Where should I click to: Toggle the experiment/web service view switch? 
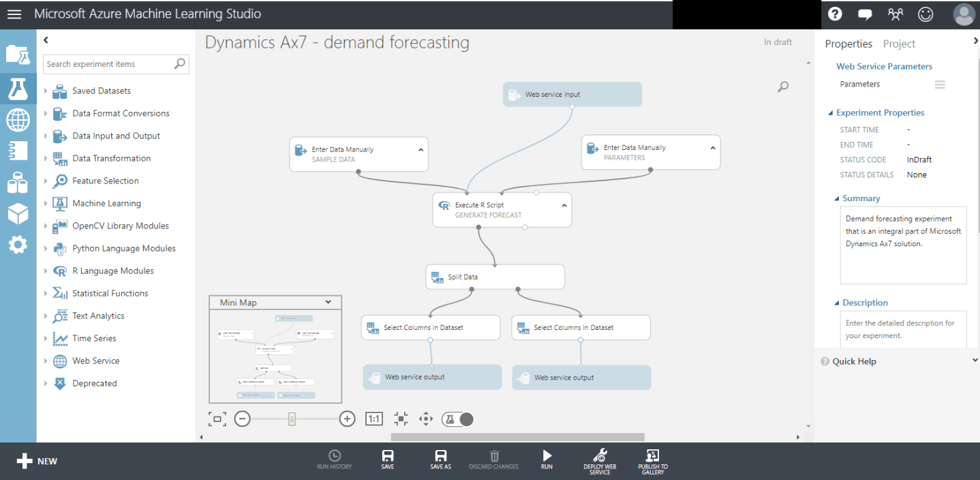(x=457, y=419)
